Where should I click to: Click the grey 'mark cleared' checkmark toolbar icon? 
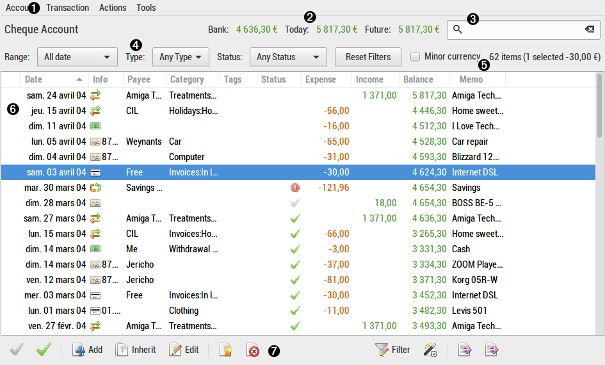(x=17, y=350)
